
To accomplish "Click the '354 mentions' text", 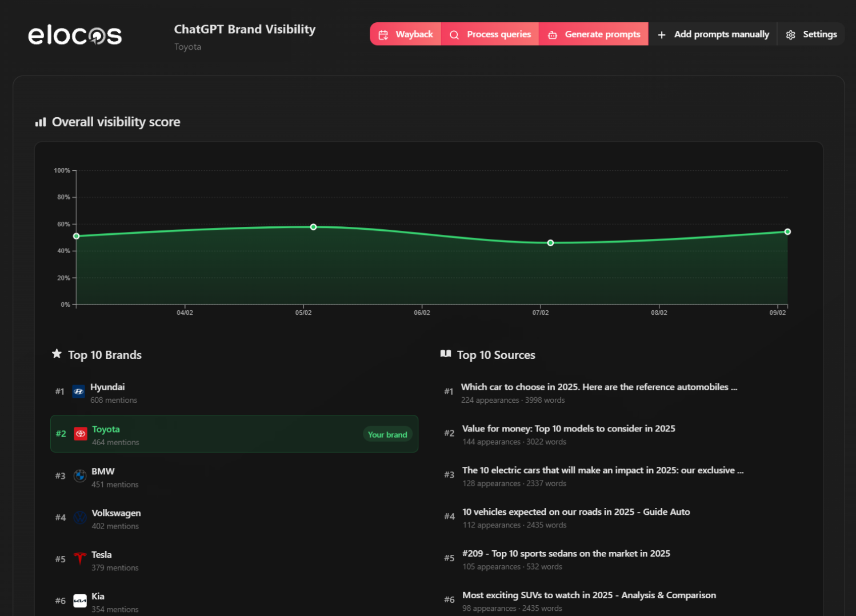I will [x=115, y=610].
